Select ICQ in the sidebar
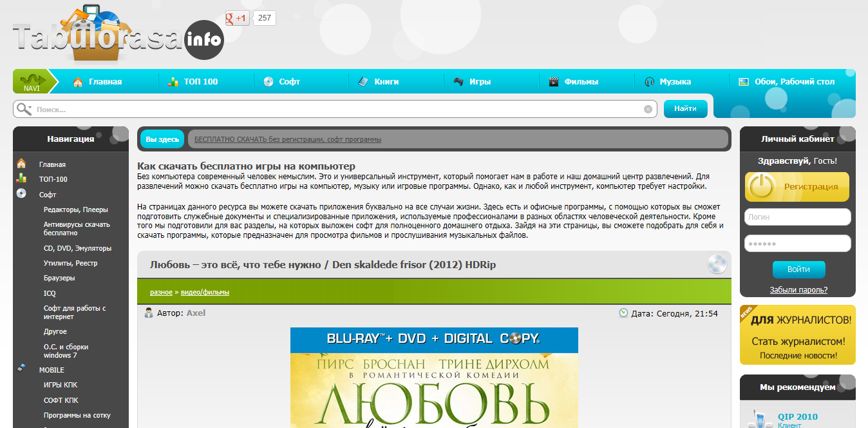This screenshot has height=428, width=868. click(x=50, y=293)
